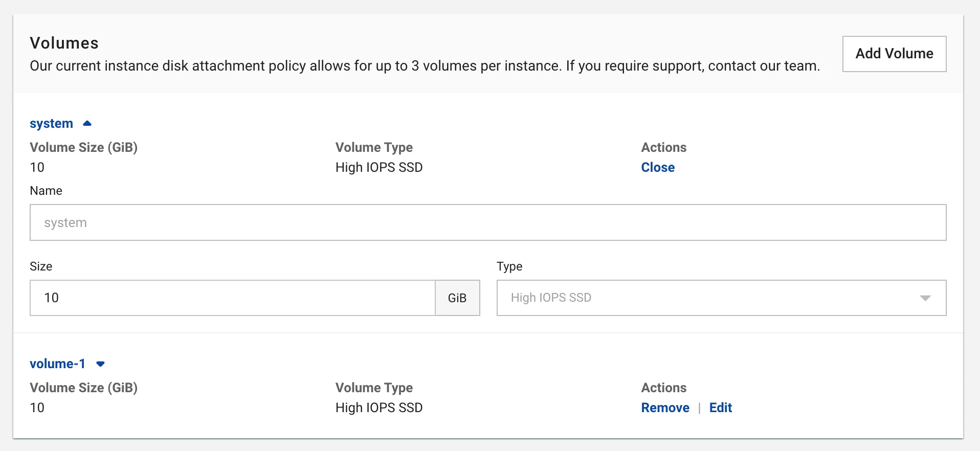Click volume-1's Actions label
980x451 pixels.
tap(663, 388)
